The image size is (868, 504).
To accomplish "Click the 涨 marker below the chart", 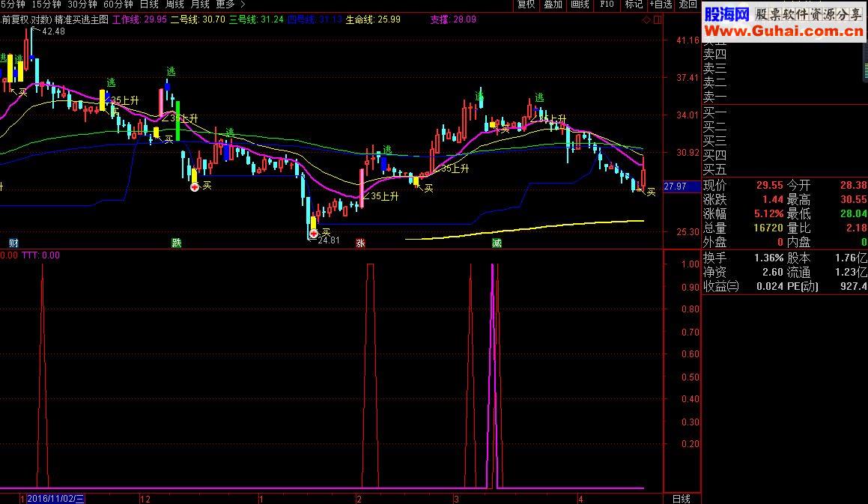I will pyautogui.click(x=360, y=243).
